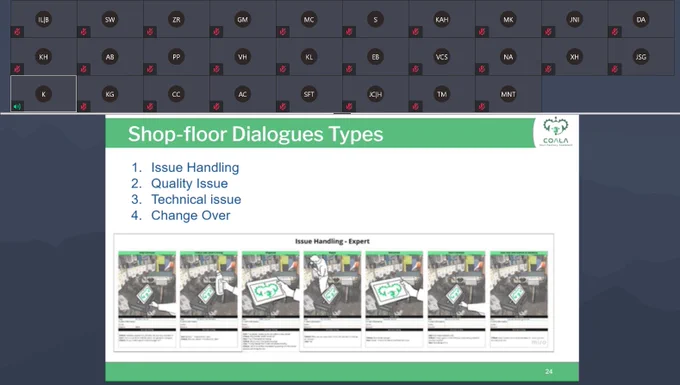
Task: Select participant avatar CC
Action: (176, 94)
